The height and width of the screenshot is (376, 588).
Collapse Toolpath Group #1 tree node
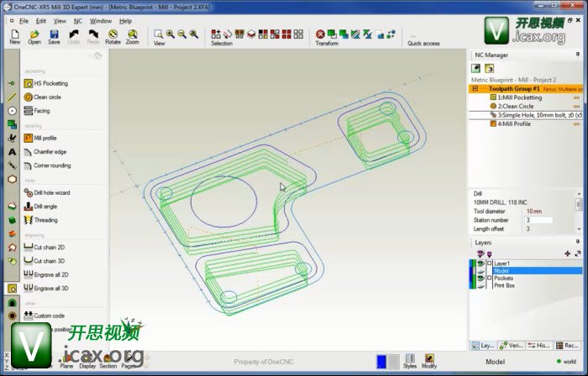pyautogui.click(x=475, y=89)
